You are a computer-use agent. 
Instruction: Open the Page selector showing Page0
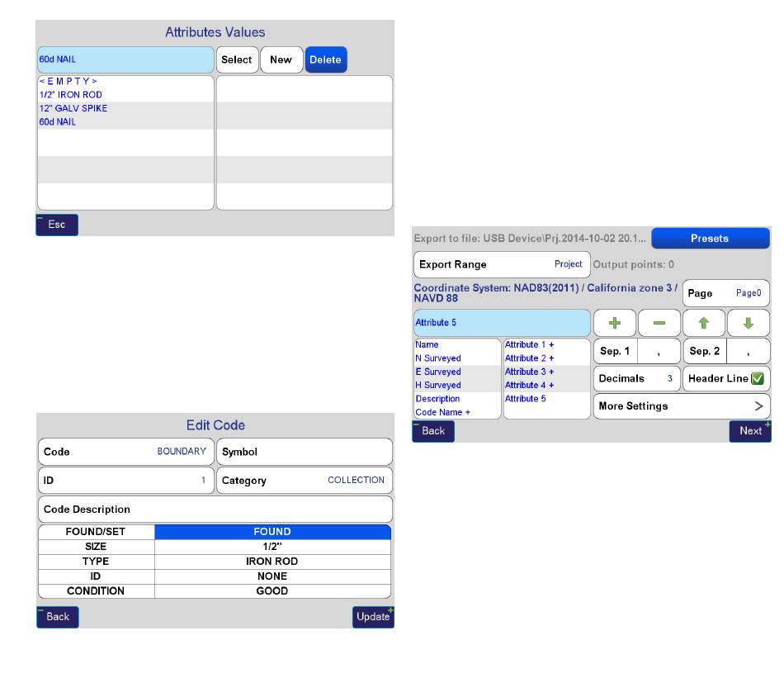[726, 293]
